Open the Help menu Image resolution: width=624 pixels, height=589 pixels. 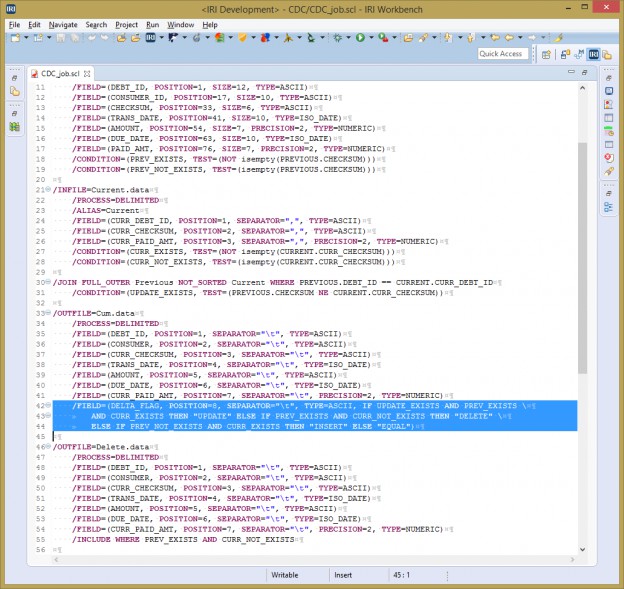(x=210, y=25)
